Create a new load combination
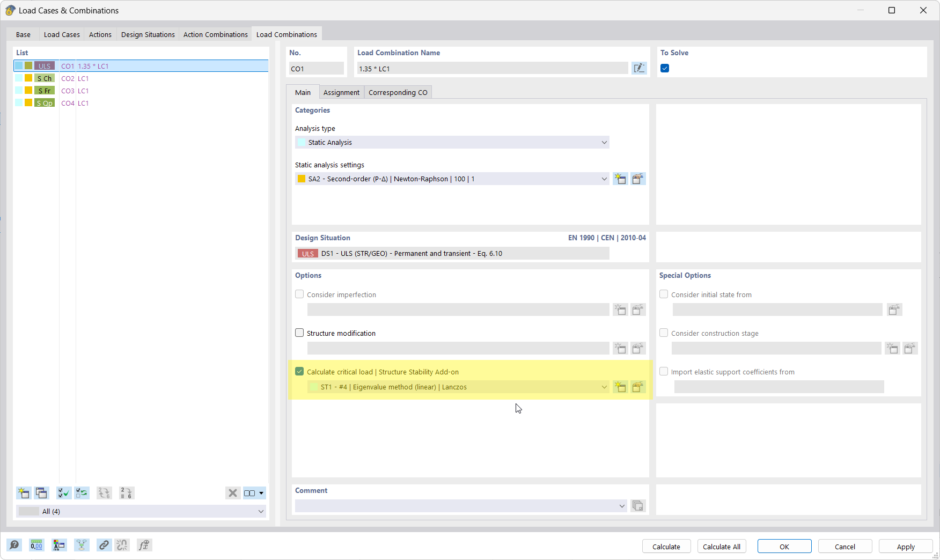Viewport: 940px width, 560px height. pyautogui.click(x=23, y=493)
